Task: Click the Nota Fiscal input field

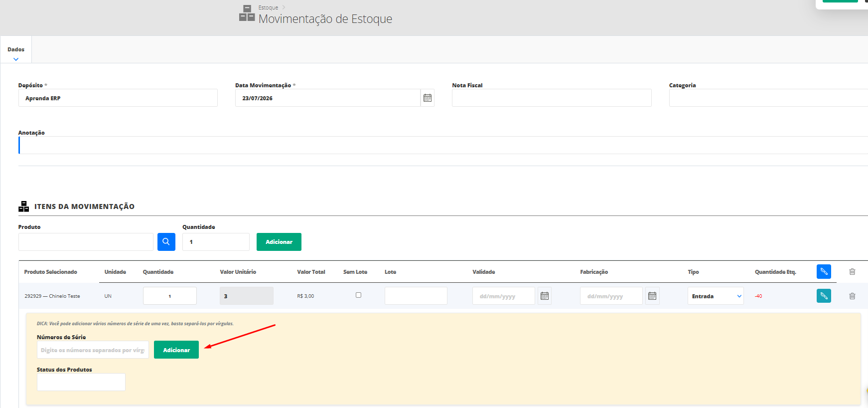Action: click(552, 98)
